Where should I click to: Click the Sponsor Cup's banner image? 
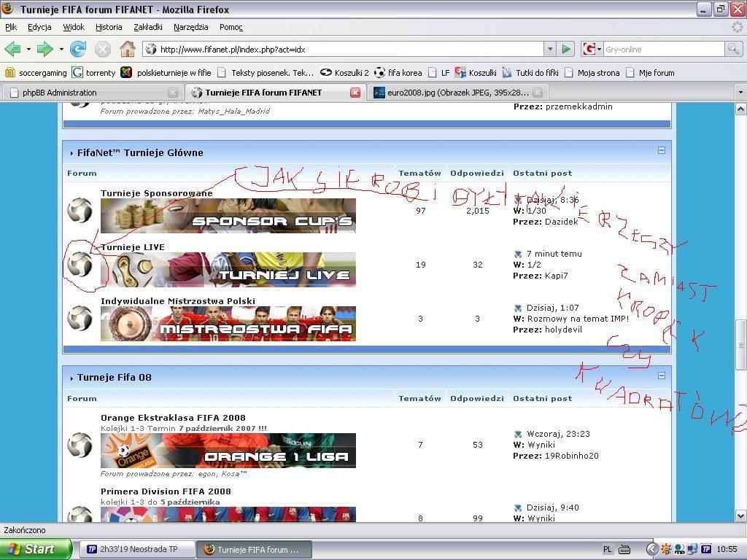(x=228, y=216)
